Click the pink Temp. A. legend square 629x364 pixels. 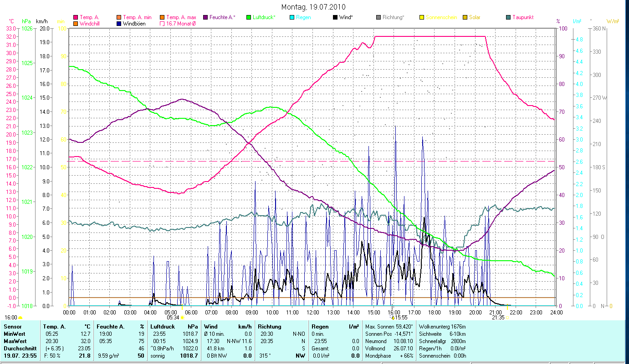click(76, 17)
